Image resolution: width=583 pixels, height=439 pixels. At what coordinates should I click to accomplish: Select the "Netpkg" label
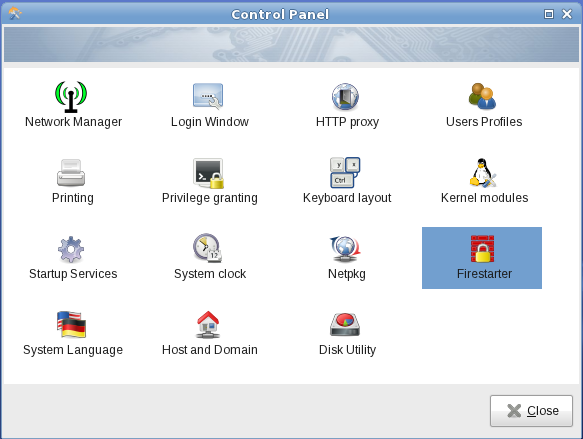347,274
